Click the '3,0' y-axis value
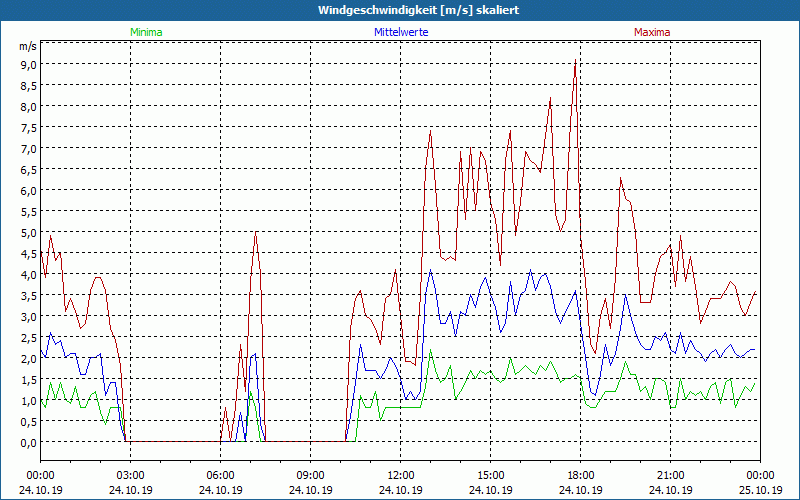The width and height of the screenshot is (800, 500). pos(28,316)
